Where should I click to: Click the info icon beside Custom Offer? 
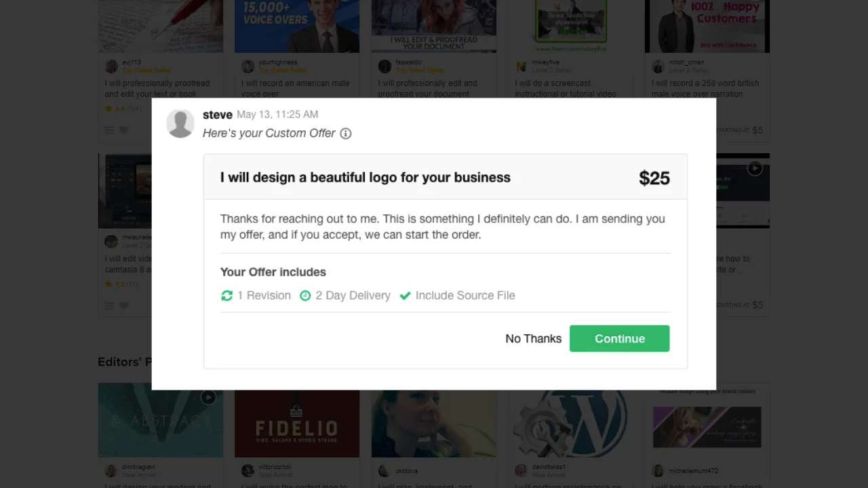tap(346, 134)
